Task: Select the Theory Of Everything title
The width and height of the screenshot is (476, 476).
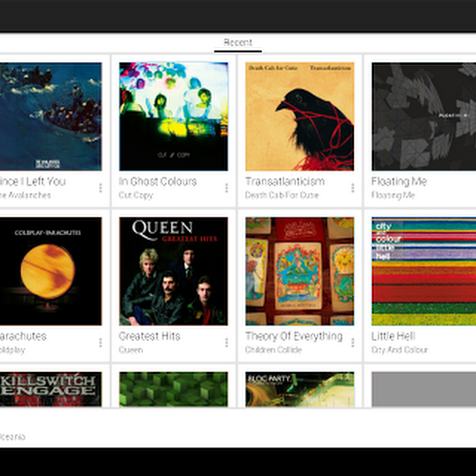Action: click(294, 336)
